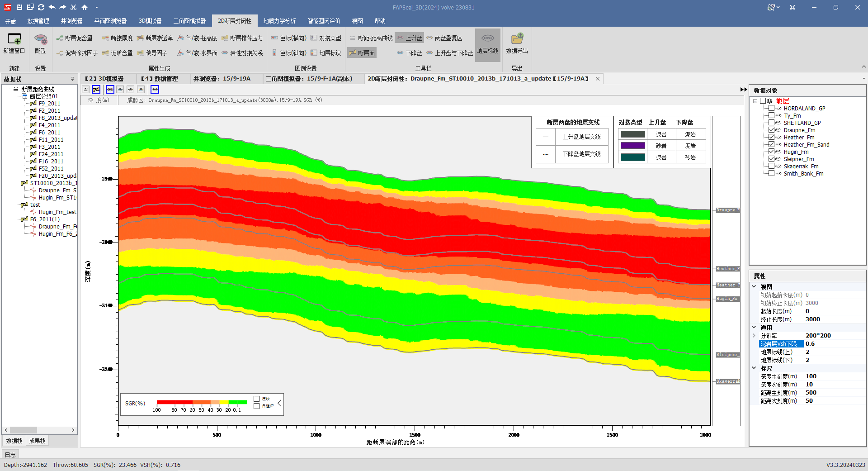868x471 pixels.
Task: Switch to the 成果栈 bottom tab
Action: click(x=37, y=441)
